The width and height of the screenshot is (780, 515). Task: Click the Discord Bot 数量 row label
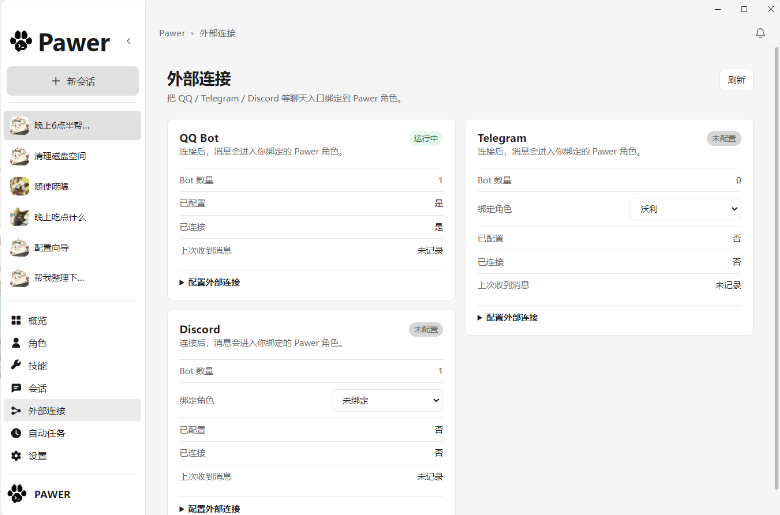pos(196,371)
